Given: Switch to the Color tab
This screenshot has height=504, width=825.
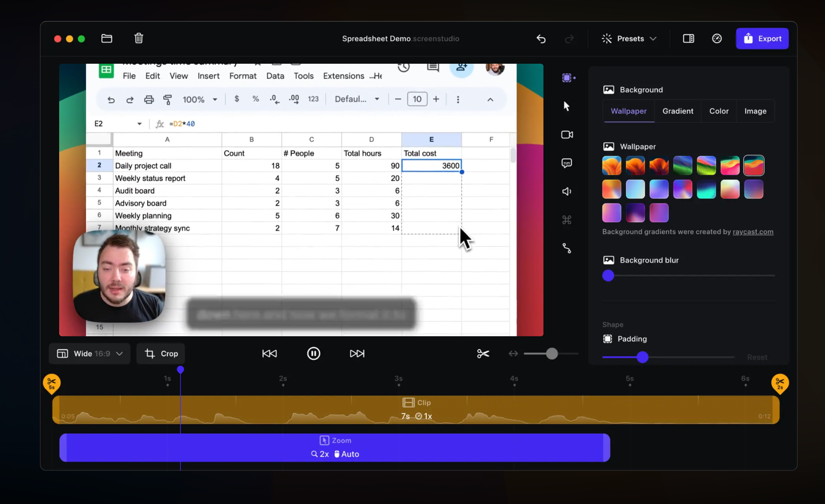Looking at the screenshot, I should click(719, 111).
